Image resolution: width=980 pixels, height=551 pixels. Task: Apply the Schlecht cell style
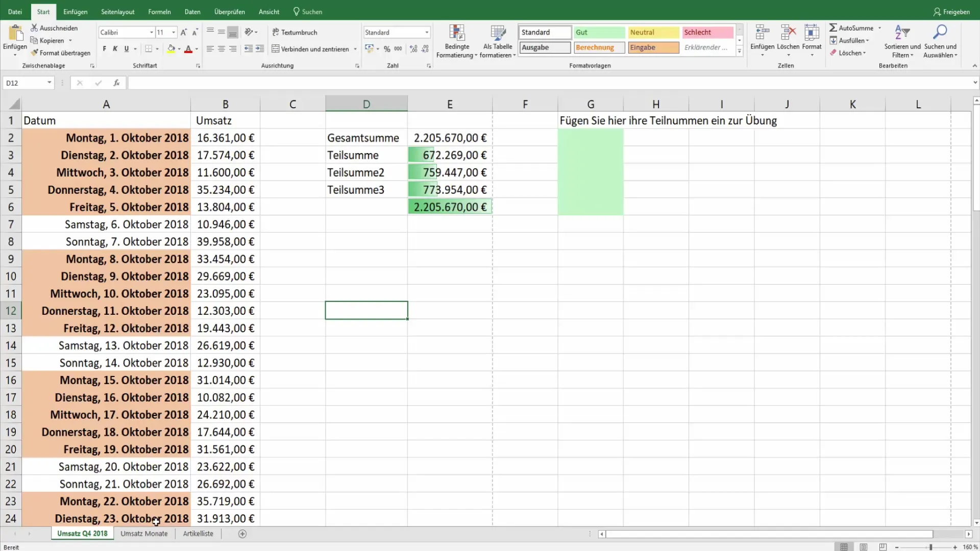click(x=707, y=32)
